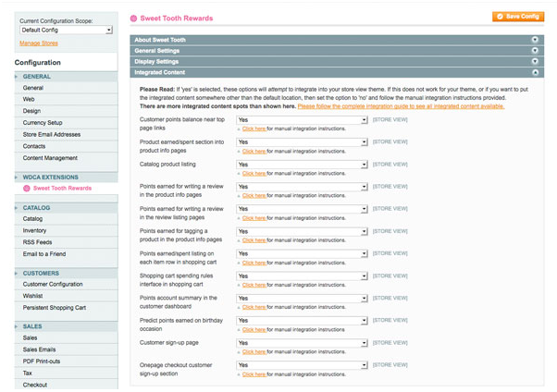Collapse the GENERAL sidebar group
The width and height of the screenshot is (557, 392).
(66, 77)
